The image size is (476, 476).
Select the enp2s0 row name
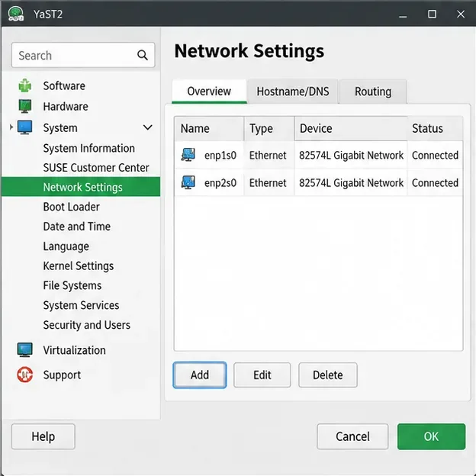220,183
